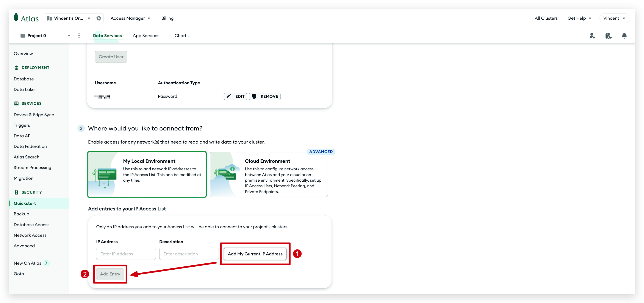The height and width of the screenshot is (303, 644).
Task: Click the Password authentication type cell
Action: tap(167, 96)
